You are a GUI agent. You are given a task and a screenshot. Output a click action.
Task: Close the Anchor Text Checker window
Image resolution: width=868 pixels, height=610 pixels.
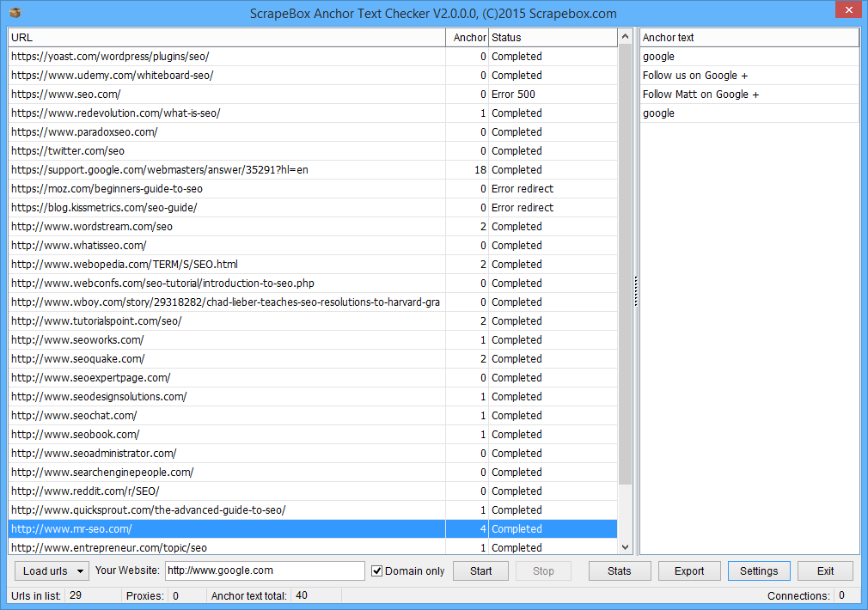[x=847, y=10]
